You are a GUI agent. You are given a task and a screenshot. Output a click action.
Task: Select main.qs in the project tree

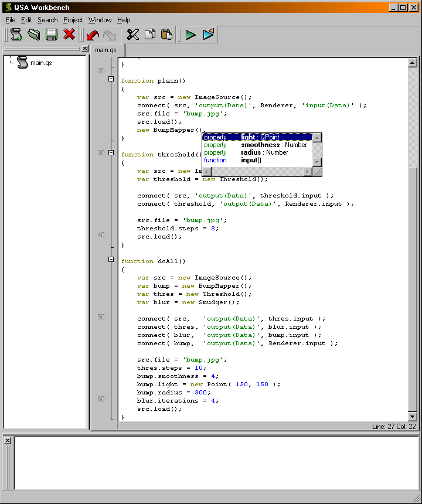[41, 63]
